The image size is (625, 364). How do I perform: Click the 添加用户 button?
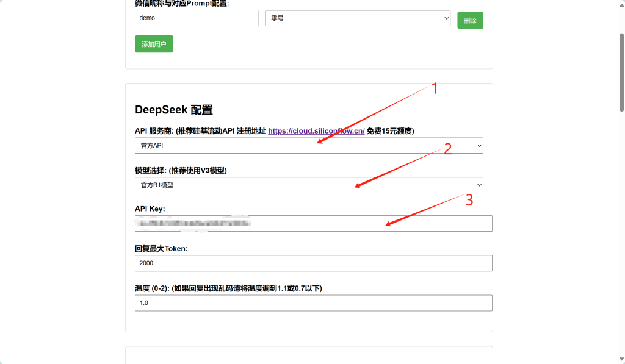click(154, 44)
